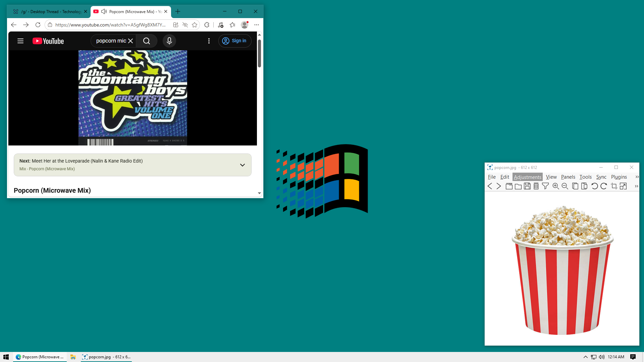Go to next image in viewer toolbar
644x362 pixels.
(x=499, y=186)
